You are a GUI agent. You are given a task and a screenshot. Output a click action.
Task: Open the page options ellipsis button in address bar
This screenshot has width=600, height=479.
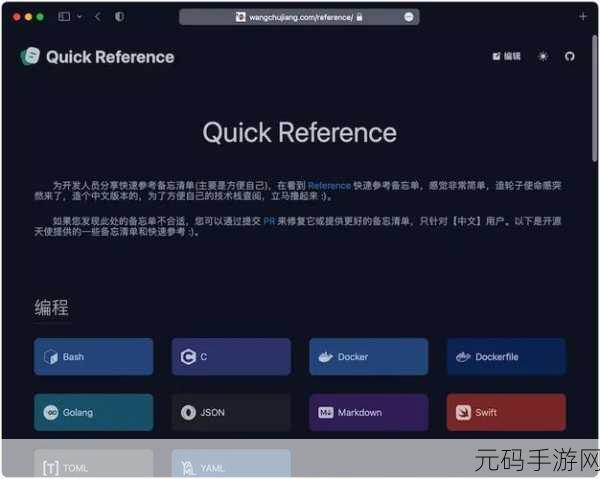coord(409,17)
